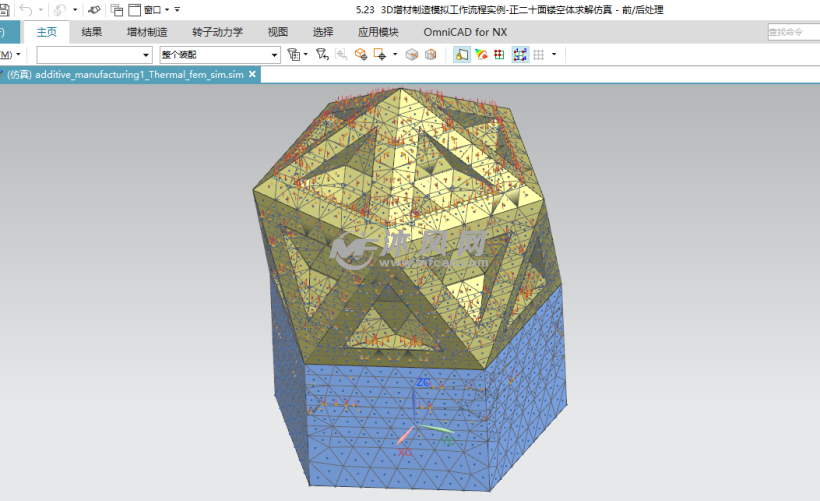This screenshot has height=501, width=820.
Task: Click the rainbow contour results icon
Action: pyautogui.click(x=481, y=54)
